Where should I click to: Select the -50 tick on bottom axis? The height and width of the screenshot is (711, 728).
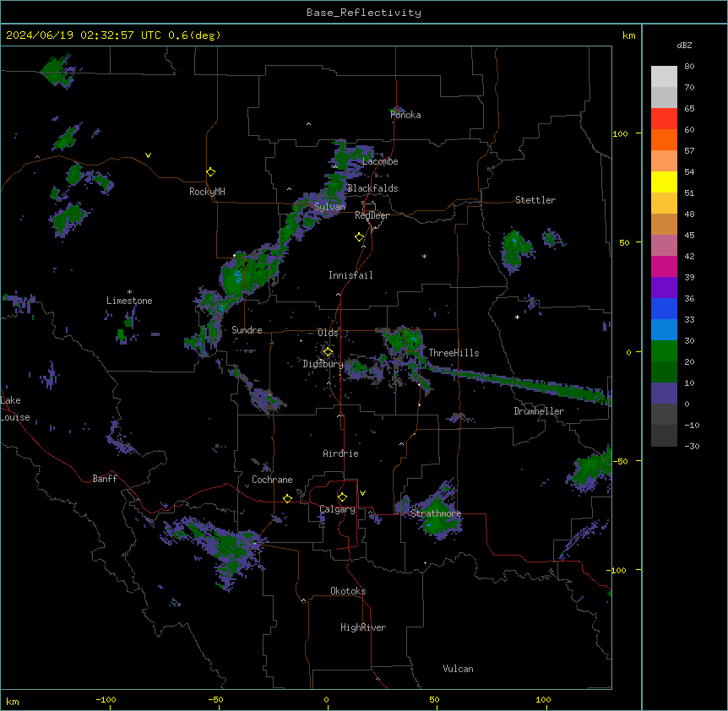pyautogui.click(x=215, y=699)
